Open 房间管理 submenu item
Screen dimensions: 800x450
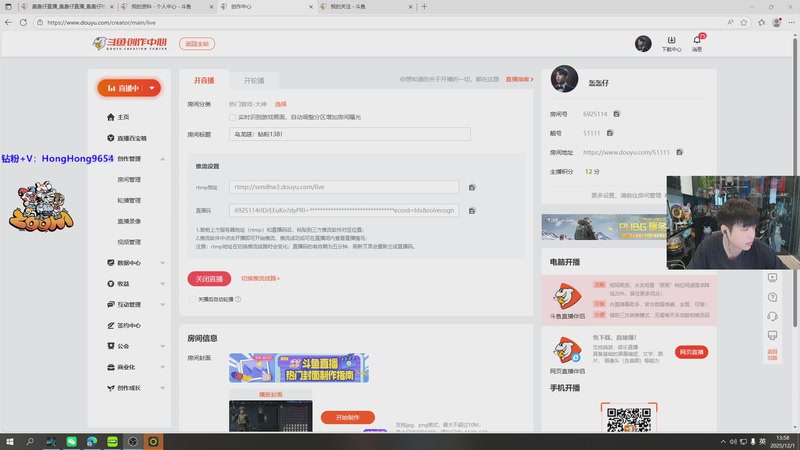129,180
